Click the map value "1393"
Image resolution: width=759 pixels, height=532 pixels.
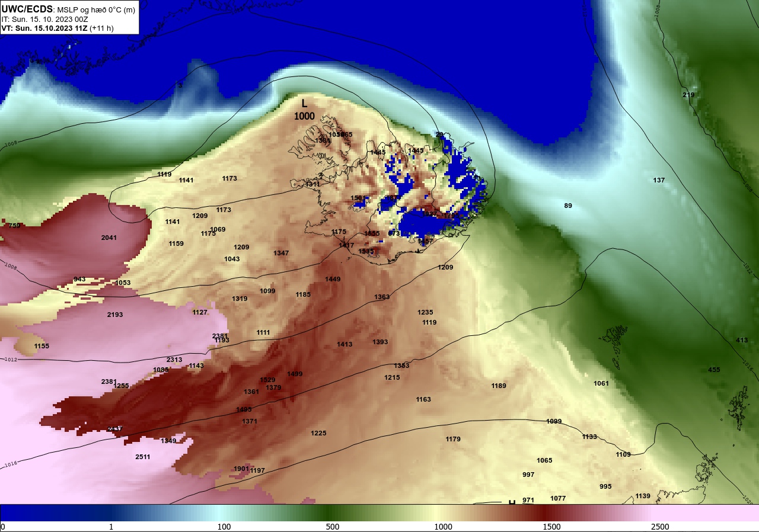click(380, 342)
